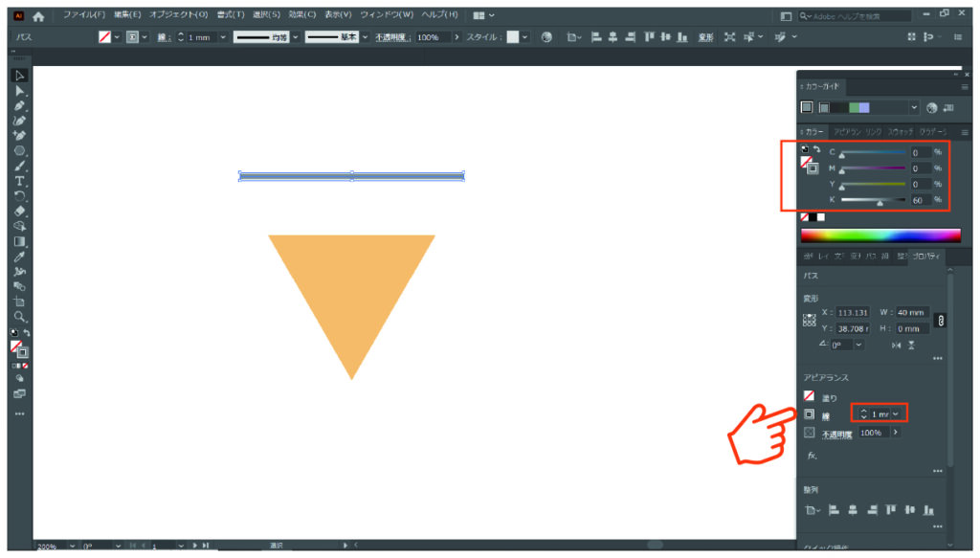The height and width of the screenshot is (558, 980).
Task: Click the Adobe help search field
Action: [855, 15]
